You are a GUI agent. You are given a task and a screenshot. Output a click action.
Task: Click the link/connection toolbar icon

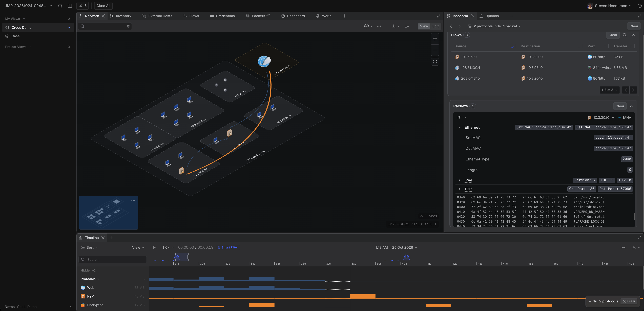tap(379, 26)
